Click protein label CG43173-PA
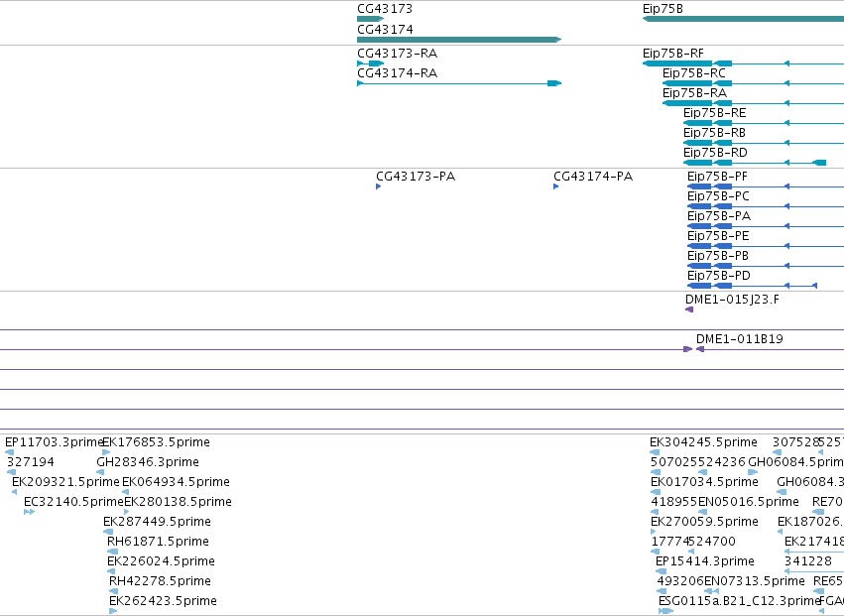This screenshot has width=844, height=616. point(416,177)
